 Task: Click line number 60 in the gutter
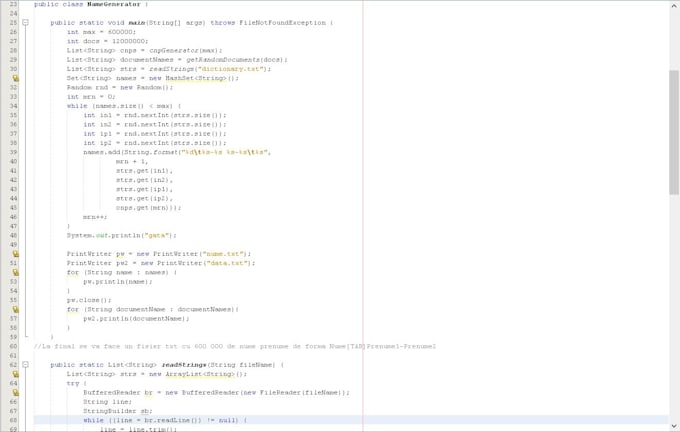click(x=13, y=347)
